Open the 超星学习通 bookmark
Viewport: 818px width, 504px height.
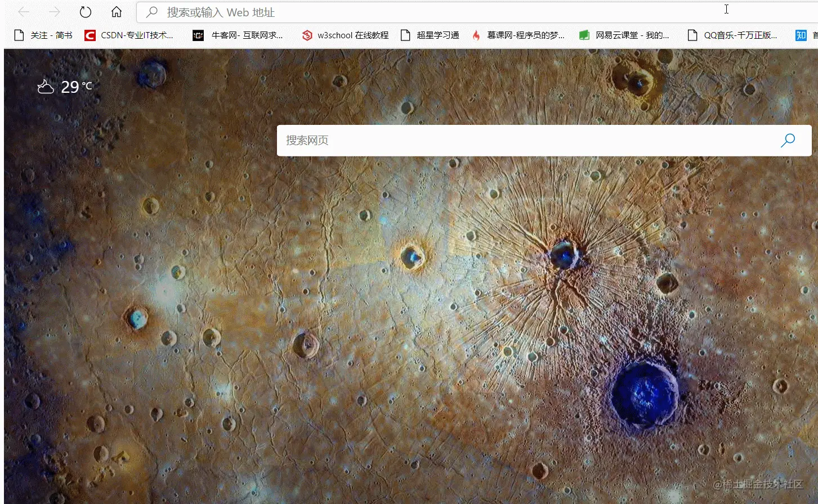pos(430,35)
